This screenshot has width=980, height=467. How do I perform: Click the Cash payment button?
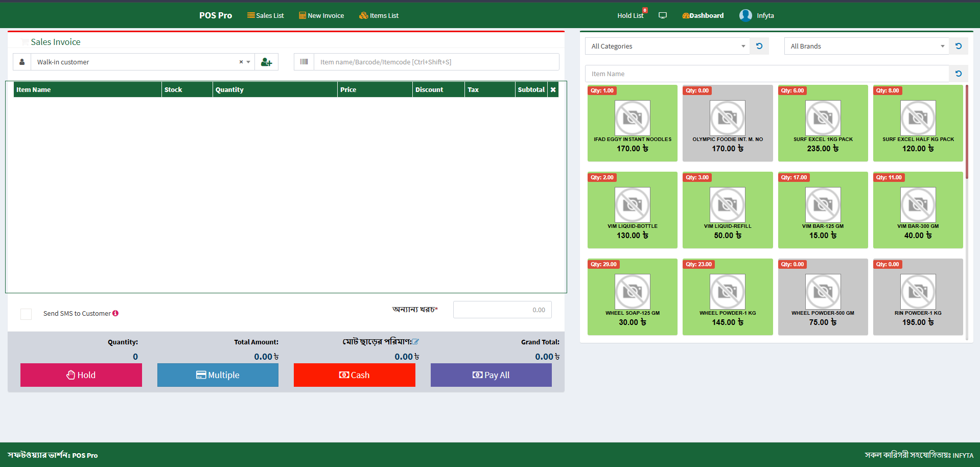tap(354, 375)
